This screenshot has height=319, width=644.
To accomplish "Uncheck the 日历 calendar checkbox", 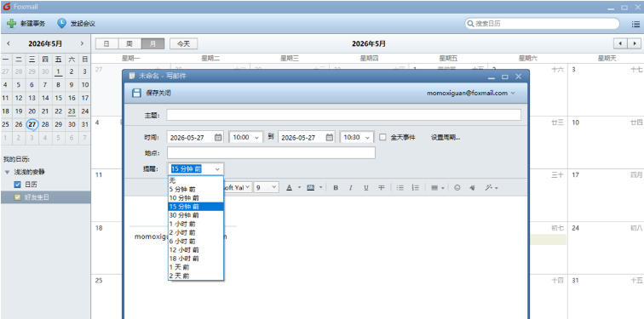I will click(17, 185).
